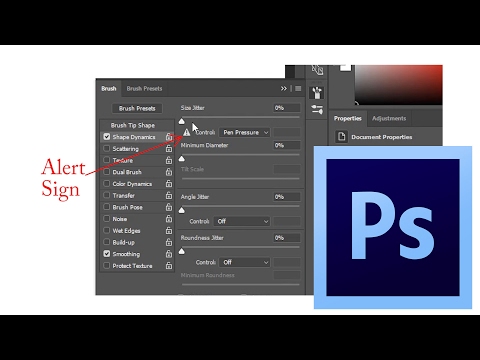Switch to the Adjustments tab
This screenshot has height=360, width=480.
389,118
